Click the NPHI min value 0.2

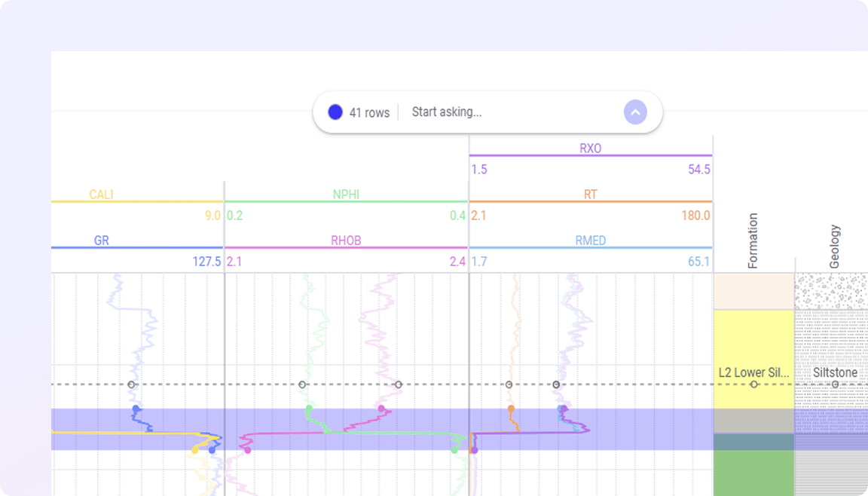click(235, 216)
